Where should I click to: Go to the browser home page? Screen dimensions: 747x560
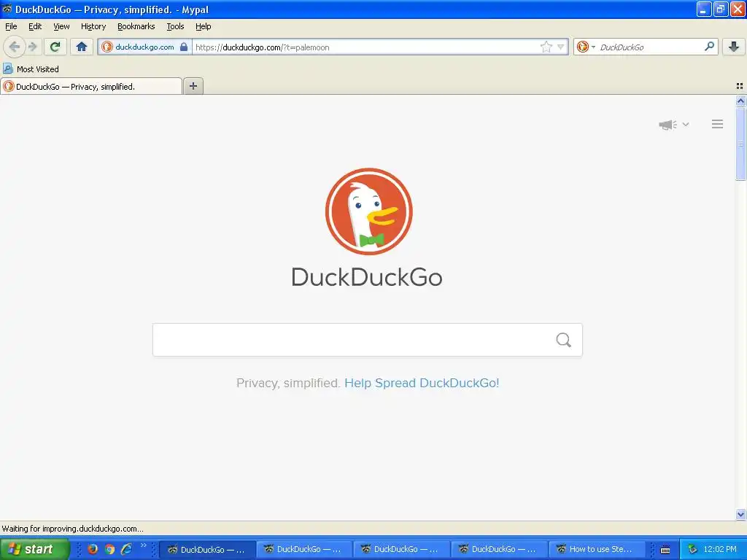82,47
